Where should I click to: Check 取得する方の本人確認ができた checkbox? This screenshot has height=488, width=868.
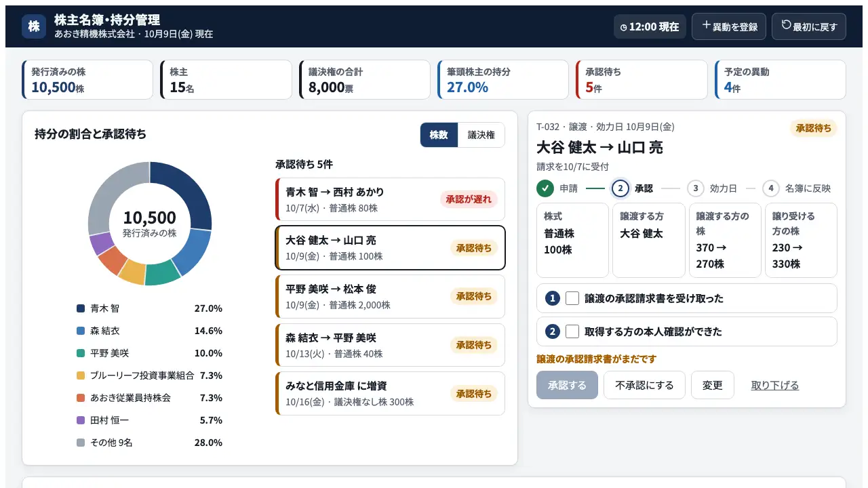click(x=572, y=331)
